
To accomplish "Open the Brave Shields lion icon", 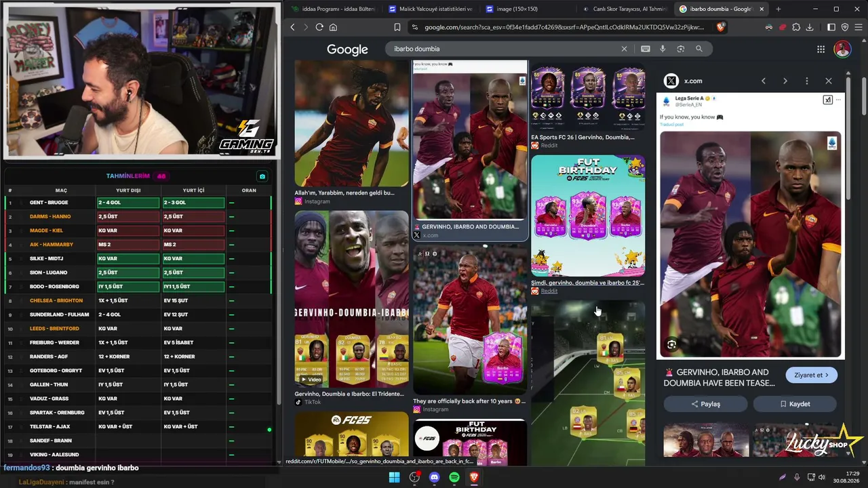I will [x=720, y=27].
